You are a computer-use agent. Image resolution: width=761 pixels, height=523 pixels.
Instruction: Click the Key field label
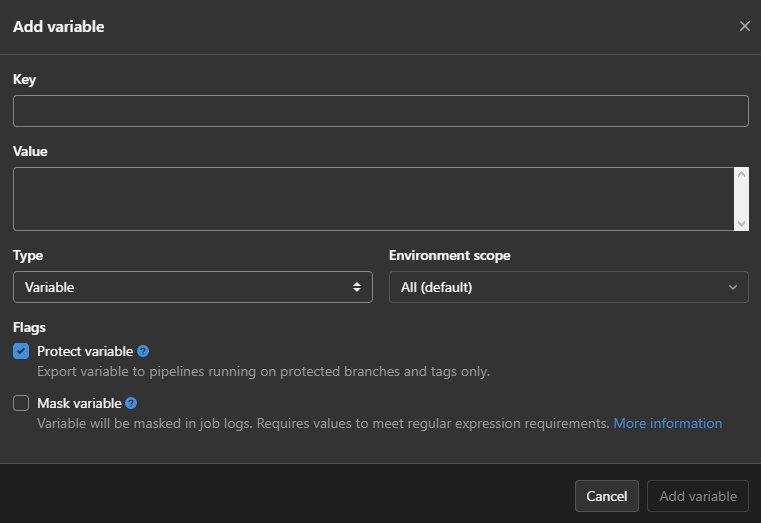click(x=24, y=79)
